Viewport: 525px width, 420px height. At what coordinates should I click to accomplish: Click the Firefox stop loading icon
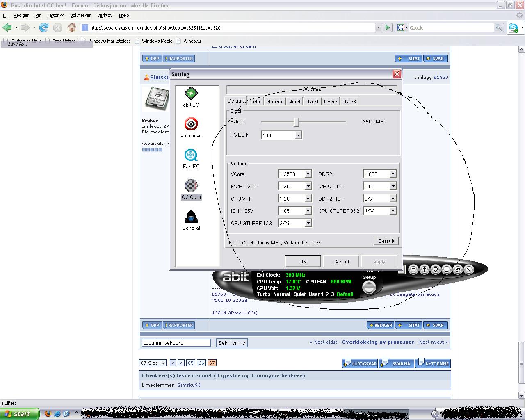click(58, 27)
